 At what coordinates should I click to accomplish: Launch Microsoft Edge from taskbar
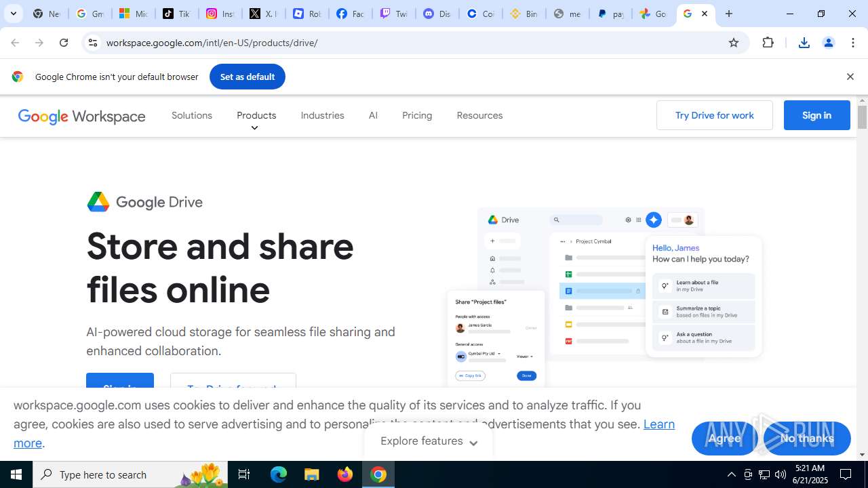click(279, 474)
